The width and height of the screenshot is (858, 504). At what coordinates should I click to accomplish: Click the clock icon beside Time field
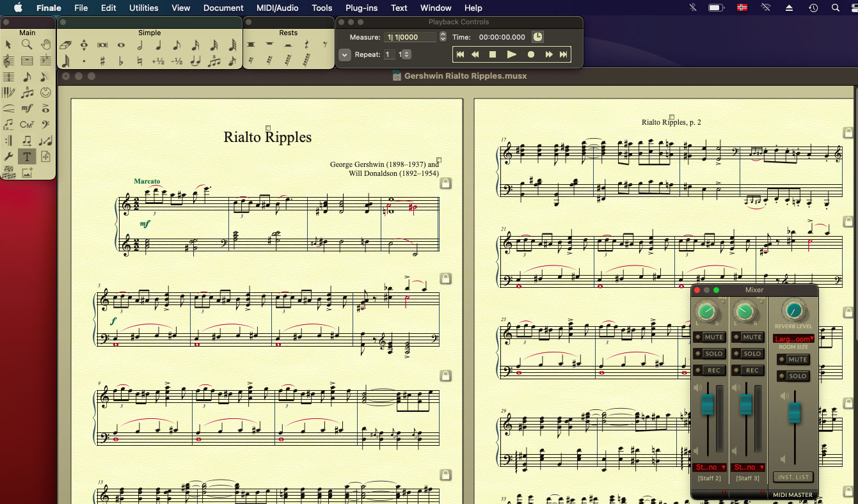pyautogui.click(x=537, y=37)
